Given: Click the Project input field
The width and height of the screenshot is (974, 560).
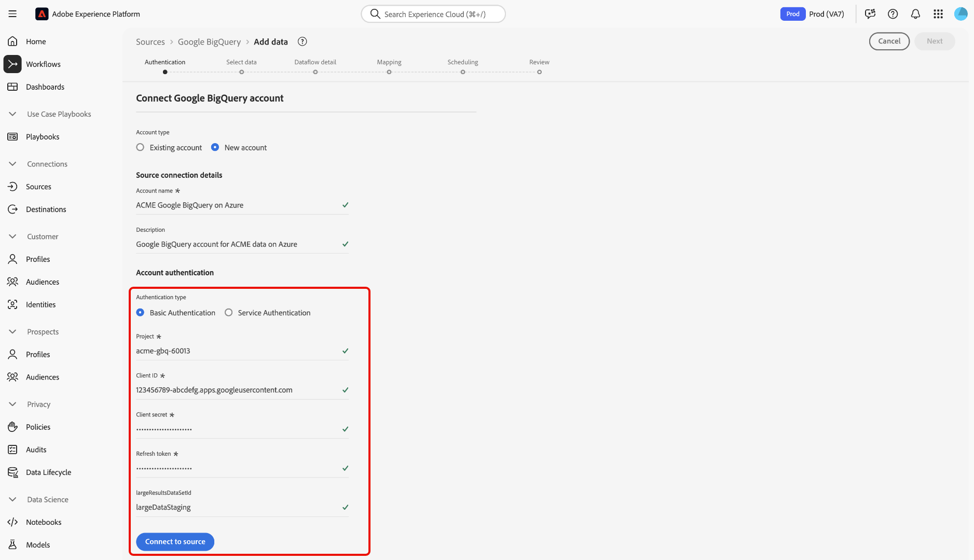Looking at the screenshot, I should pos(242,351).
